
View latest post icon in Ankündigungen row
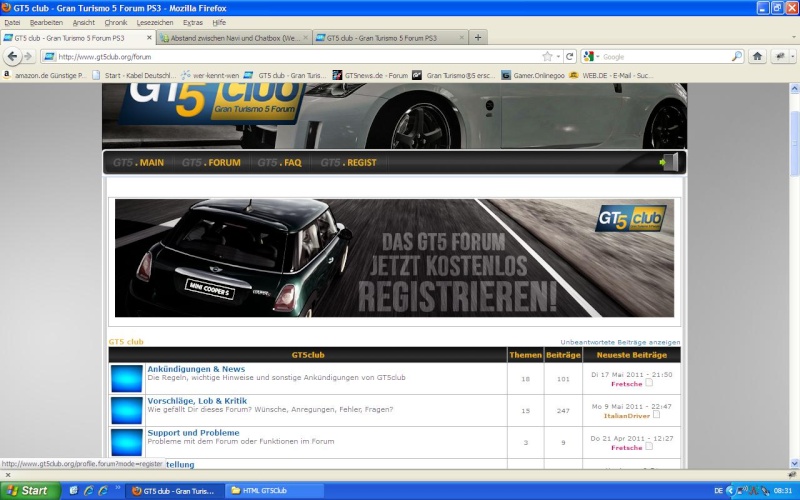coord(648,382)
